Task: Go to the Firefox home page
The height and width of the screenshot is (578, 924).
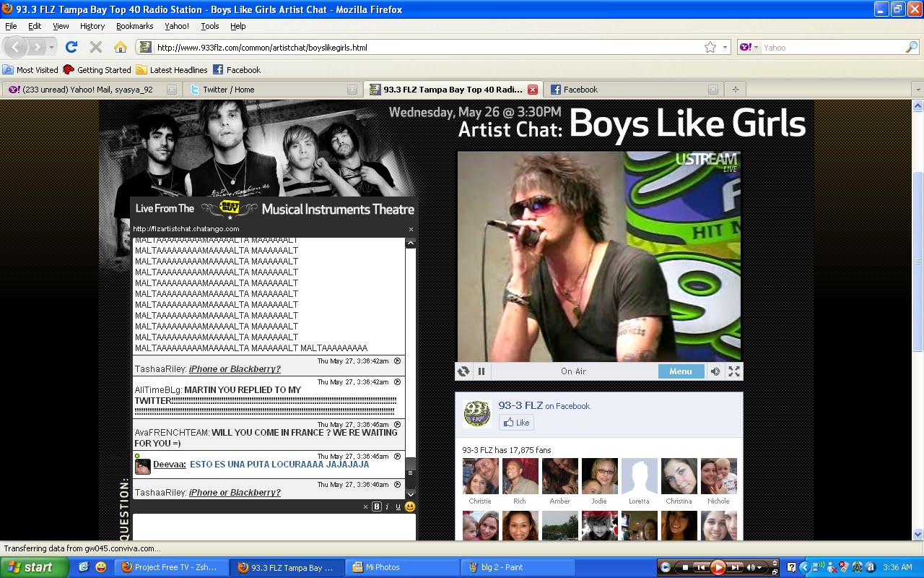Action: 121,47
